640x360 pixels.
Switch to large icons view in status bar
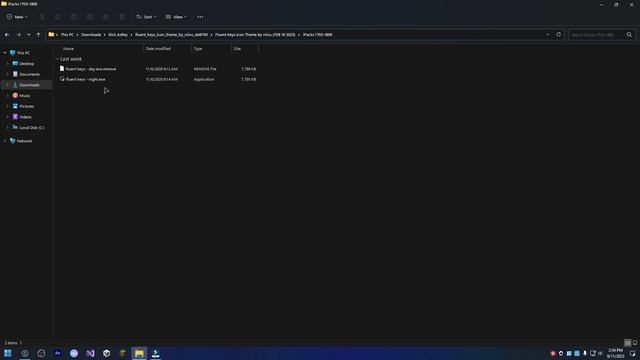(635, 343)
